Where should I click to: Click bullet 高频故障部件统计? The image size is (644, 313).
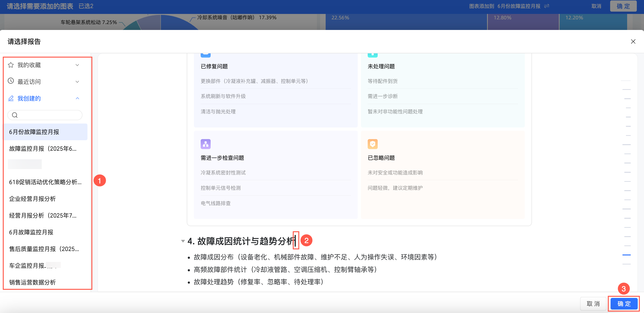(285, 270)
